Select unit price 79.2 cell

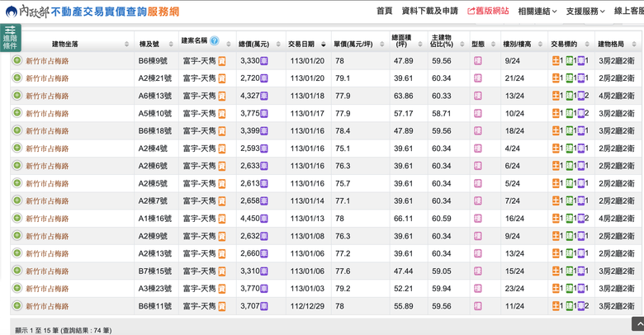(x=343, y=289)
